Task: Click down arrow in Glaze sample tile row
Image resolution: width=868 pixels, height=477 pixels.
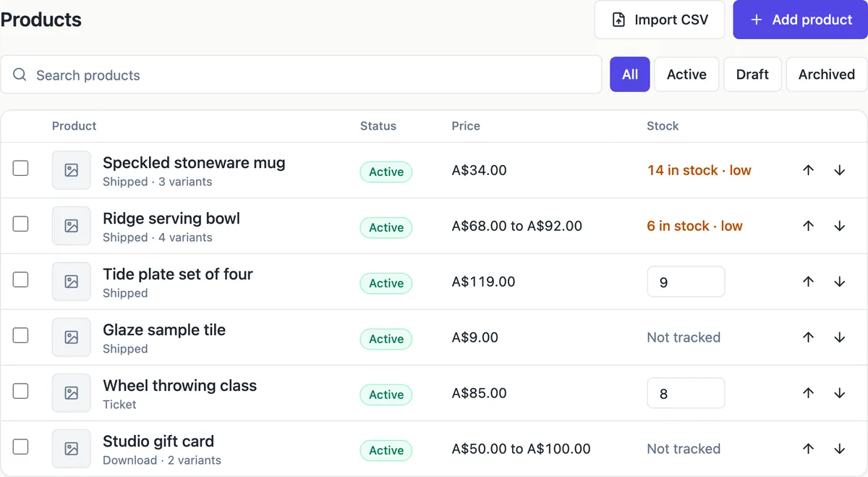Action: 840,337
